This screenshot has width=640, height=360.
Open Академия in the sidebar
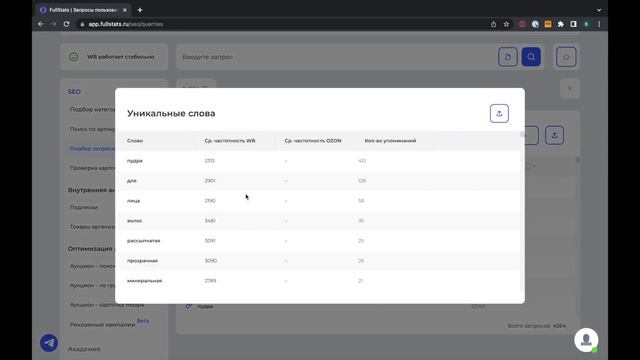pyautogui.click(x=84, y=349)
